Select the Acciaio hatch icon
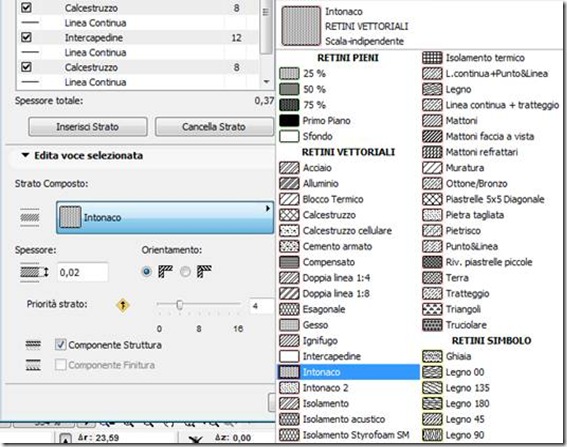This screenshot has width=567, height=447. click(x=289, y=168)
